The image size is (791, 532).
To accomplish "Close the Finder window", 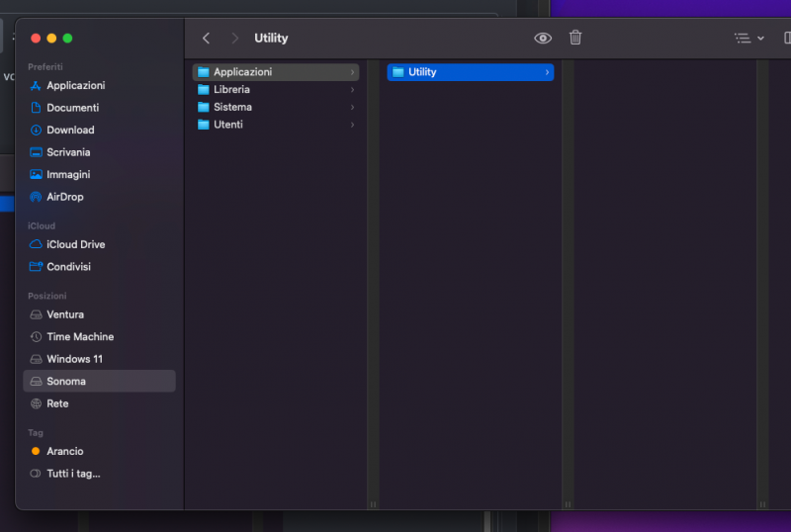I will (x=36, y=39).
